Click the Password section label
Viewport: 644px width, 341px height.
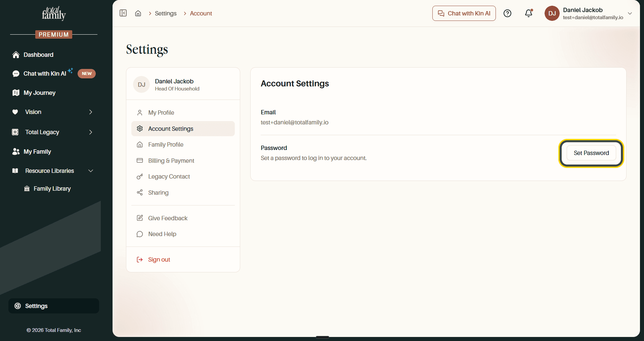[274, 148]
